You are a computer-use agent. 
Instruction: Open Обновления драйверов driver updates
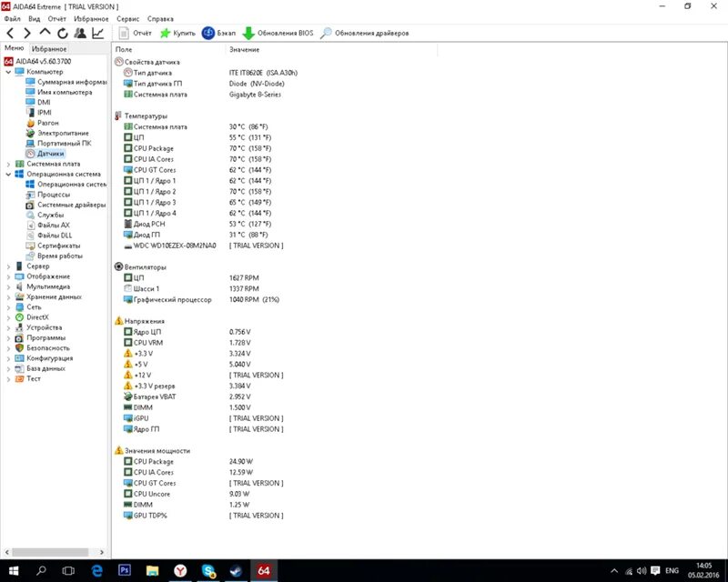click(365, 33)
